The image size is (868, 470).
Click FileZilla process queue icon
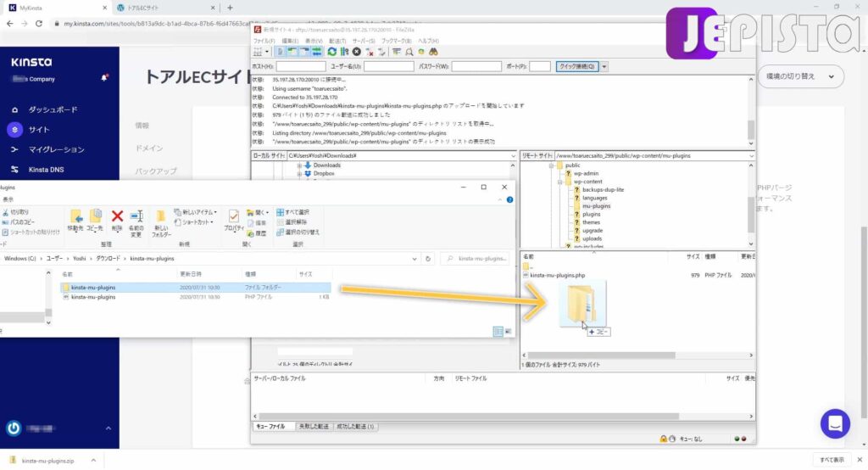point(344,52)
